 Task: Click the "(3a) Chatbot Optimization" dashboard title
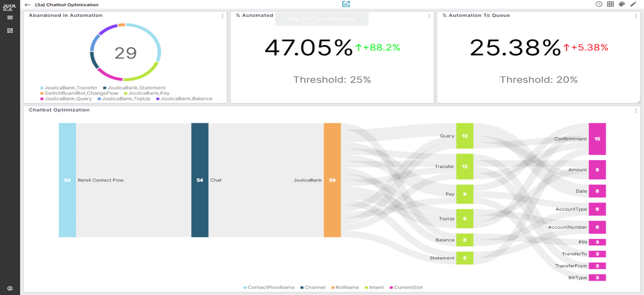67,5
